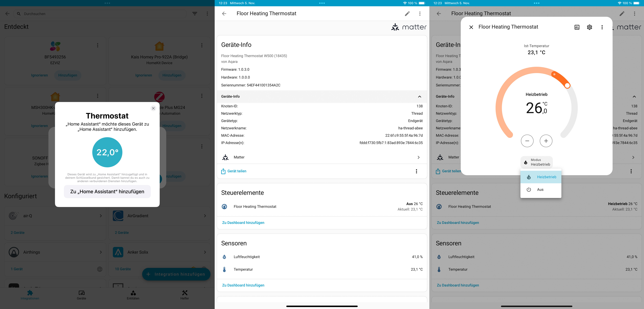Collapse the Geräte-Info section in middle panel
644x309 pixels.
click(x=419, y=96)
